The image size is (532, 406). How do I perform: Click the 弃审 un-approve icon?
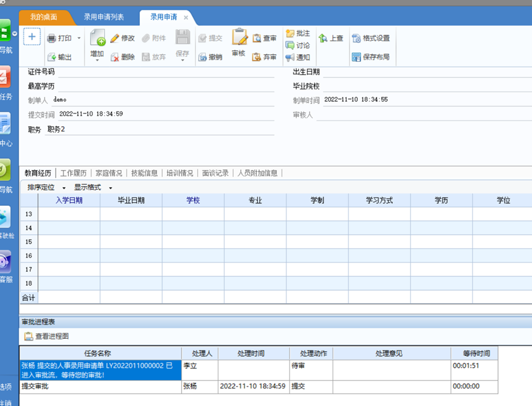pyautogui.click(x=257, y=57)
